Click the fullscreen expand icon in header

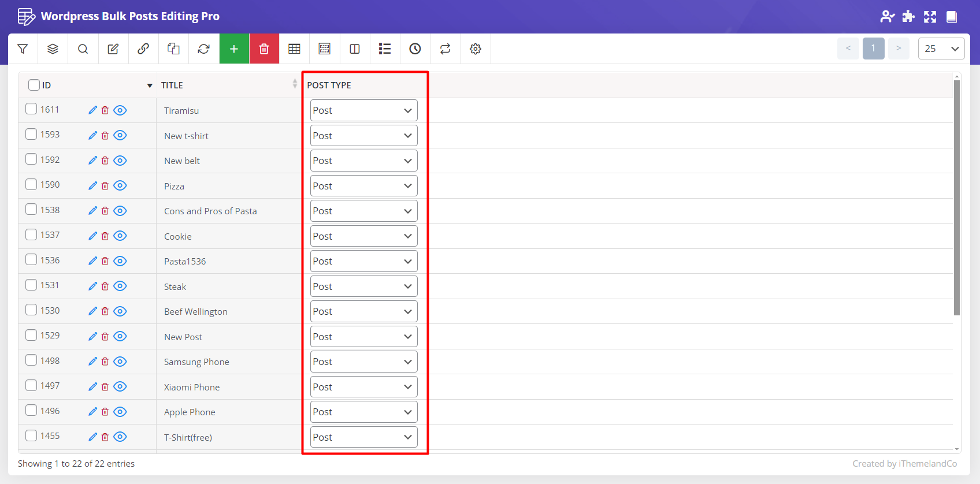(930, 17)
